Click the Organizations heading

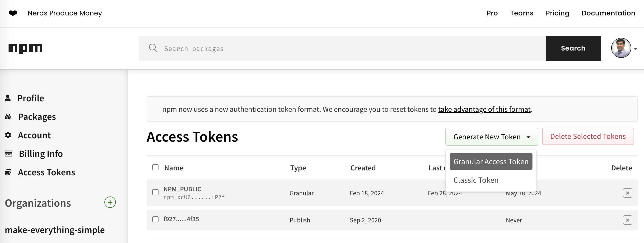[x=38, y=203]
